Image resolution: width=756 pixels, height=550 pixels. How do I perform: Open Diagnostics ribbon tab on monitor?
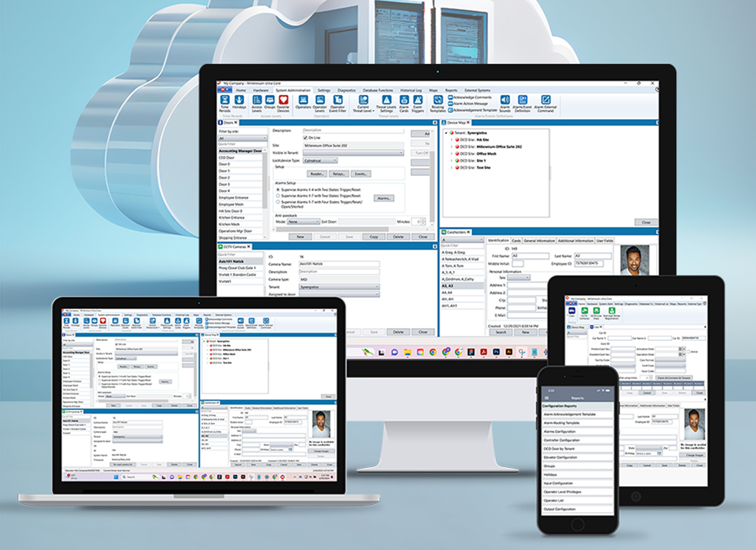pyautogui.click(x=346, y=90)
